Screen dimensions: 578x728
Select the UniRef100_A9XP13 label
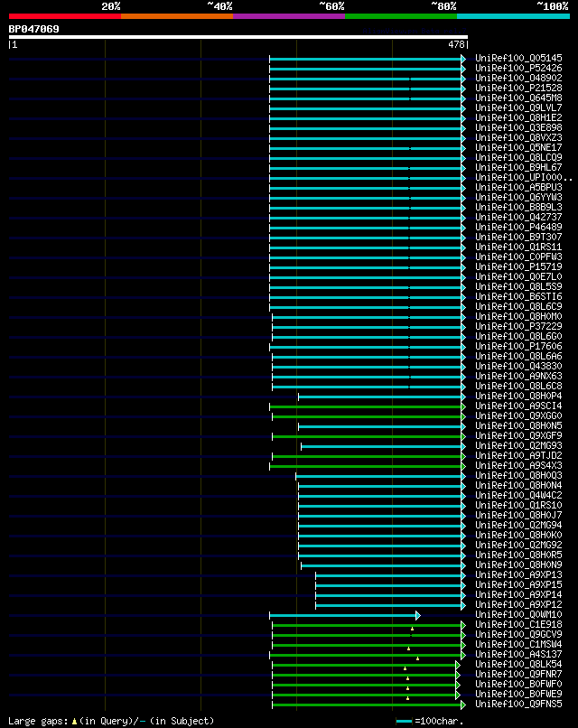click(x=518, y=574)
